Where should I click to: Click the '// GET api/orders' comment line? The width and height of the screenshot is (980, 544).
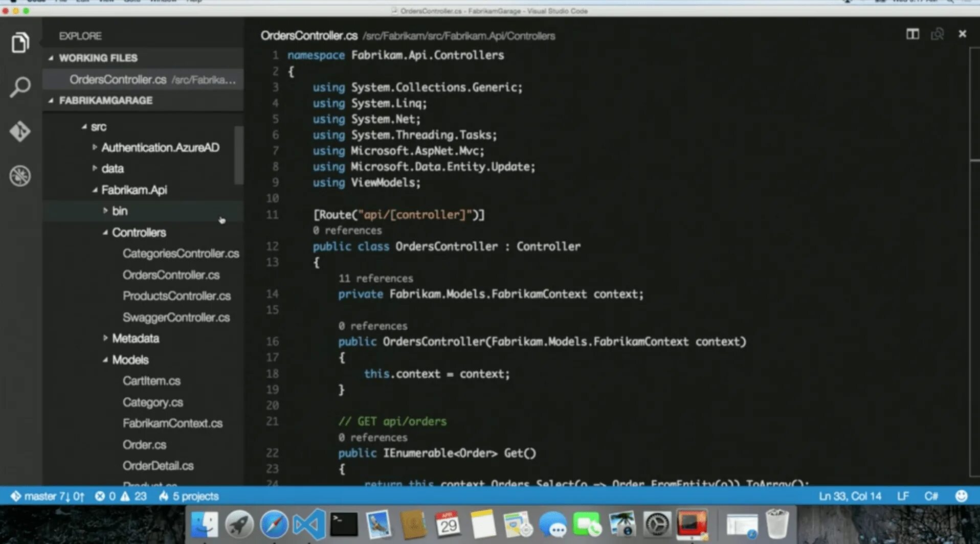[x=392, y=421]
